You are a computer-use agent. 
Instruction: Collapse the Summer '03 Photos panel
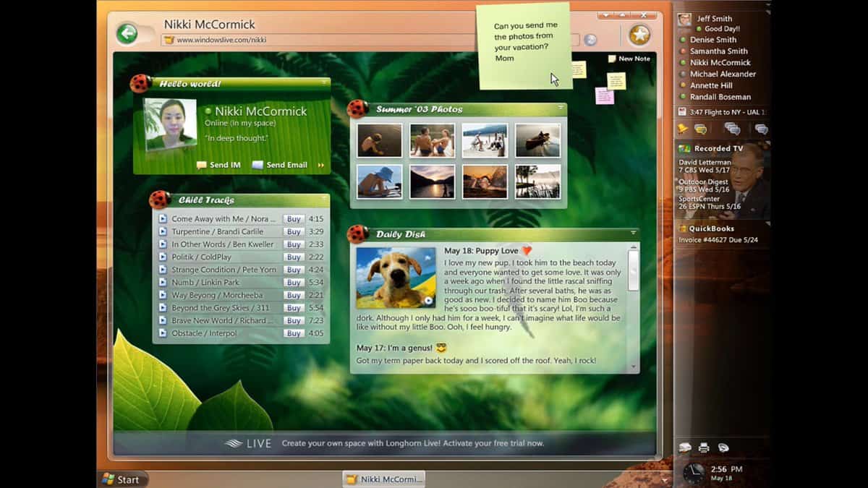point(561,108)
